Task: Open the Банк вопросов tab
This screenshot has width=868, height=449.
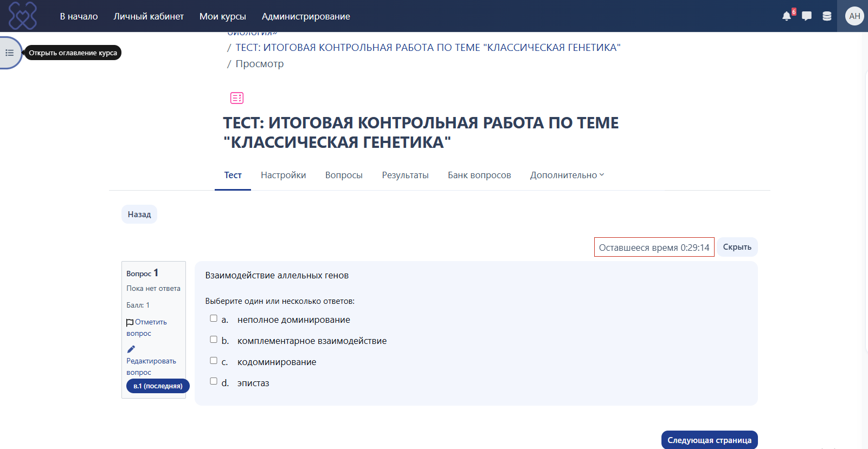Action: click(479, 175)
